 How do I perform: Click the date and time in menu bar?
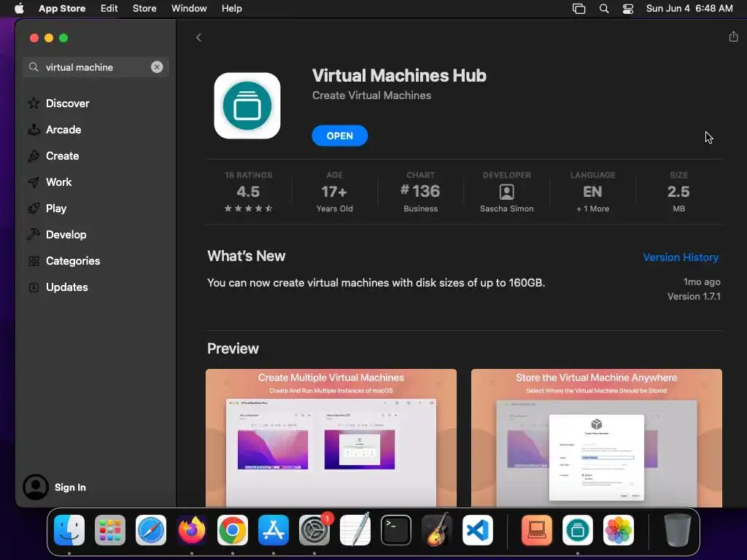[x=689, y=8]
